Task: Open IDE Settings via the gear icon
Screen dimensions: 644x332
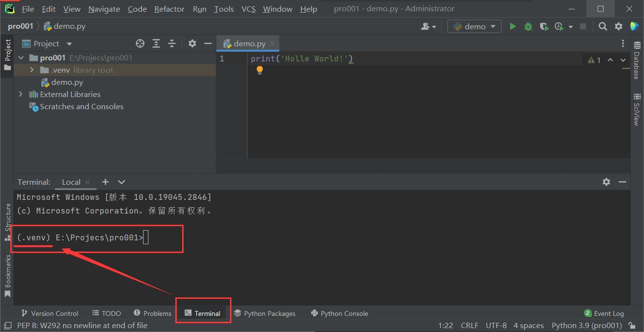Action: [618, 26]
